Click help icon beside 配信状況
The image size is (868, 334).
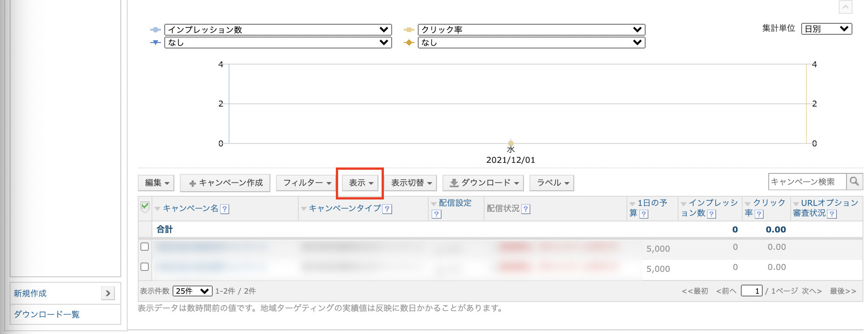[x=526, y=209]
